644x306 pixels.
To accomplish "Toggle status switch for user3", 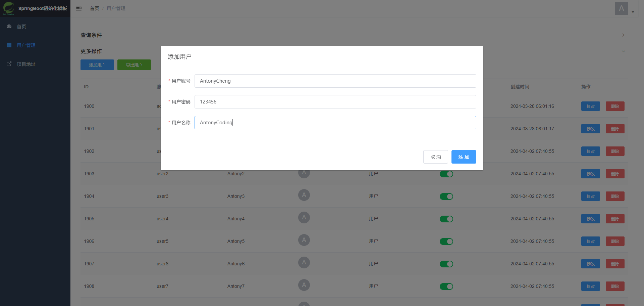I will [446, 196].
